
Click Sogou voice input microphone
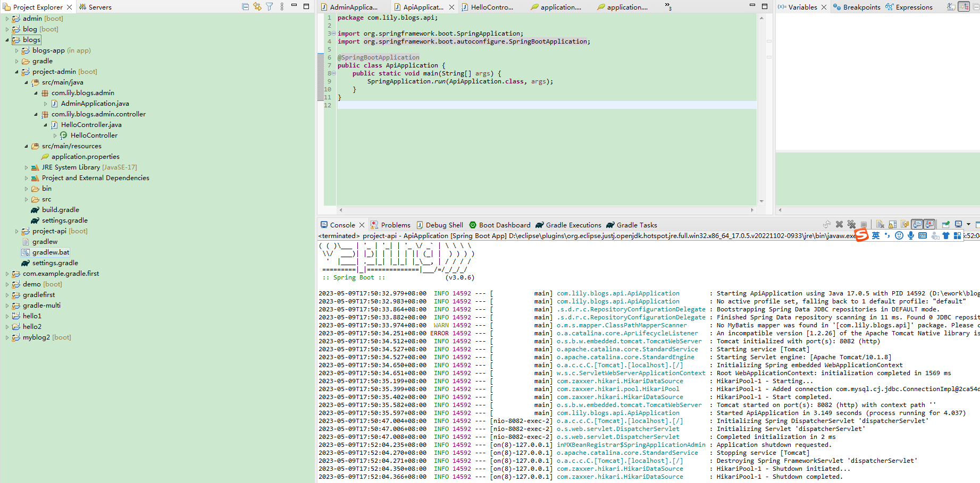[911, 235]
